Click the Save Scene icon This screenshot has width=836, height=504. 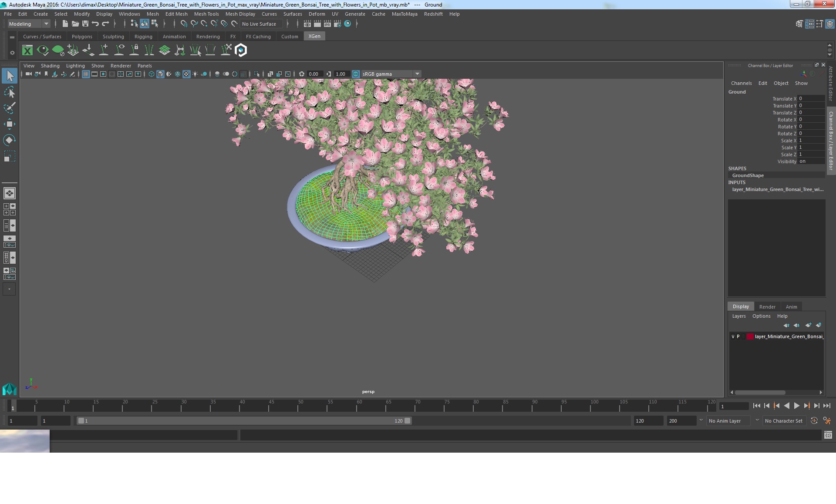(x=85, y=24)
